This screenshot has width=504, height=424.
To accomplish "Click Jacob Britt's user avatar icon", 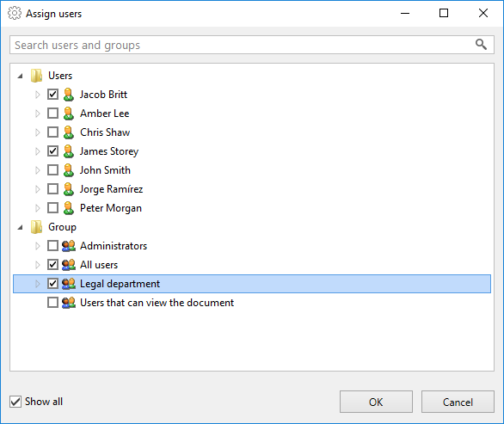I will (69, 95).
